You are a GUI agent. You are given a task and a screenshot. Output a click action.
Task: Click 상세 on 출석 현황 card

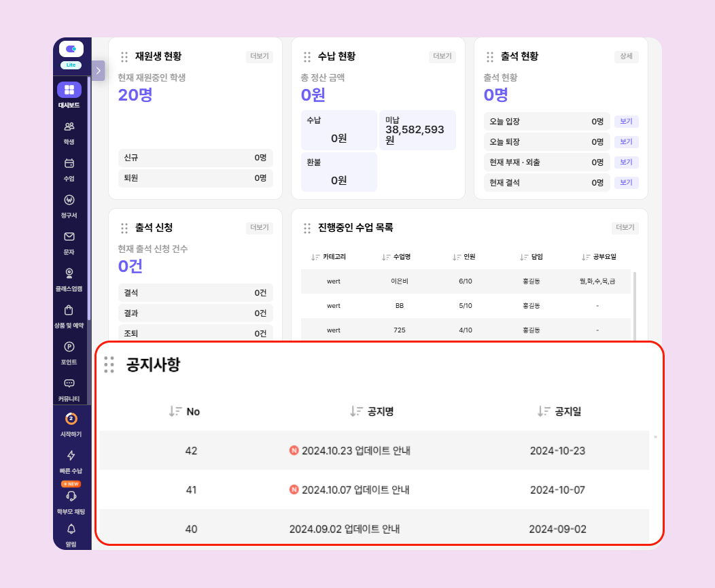click(626, 56)
